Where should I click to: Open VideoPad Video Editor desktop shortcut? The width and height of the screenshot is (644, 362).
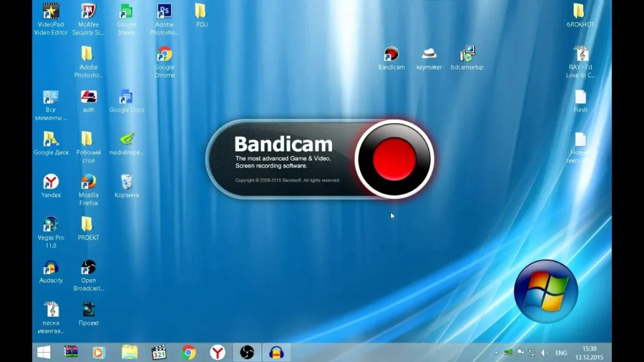coord(50,19)
